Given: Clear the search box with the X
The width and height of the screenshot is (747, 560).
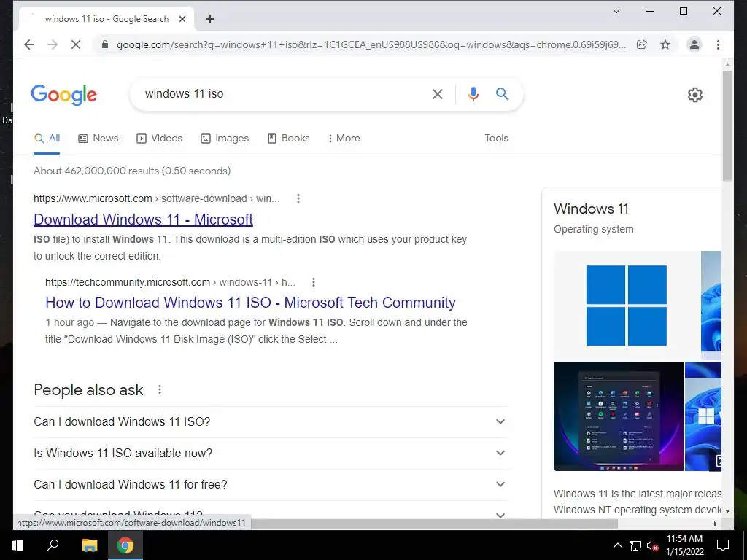Looking at the screenshot, I should pos(438,94).
